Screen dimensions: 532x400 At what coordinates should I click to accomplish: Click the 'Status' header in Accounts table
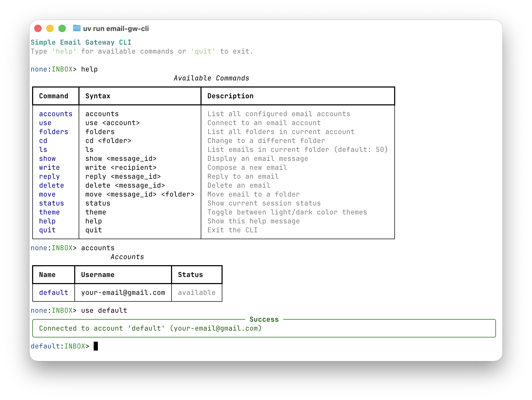click(x=190, y=275)
